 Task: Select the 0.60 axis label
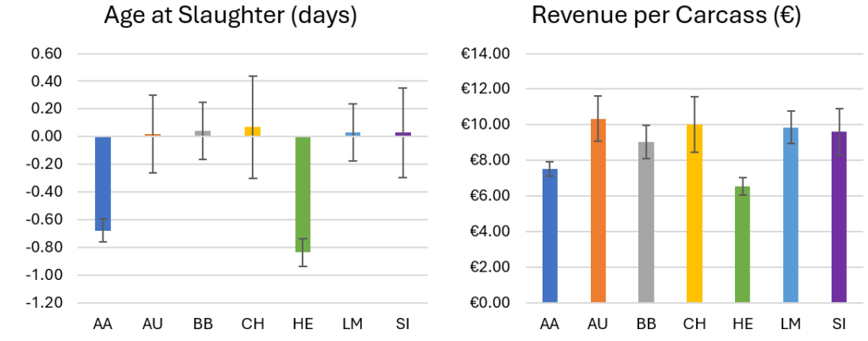click(48, 53)
